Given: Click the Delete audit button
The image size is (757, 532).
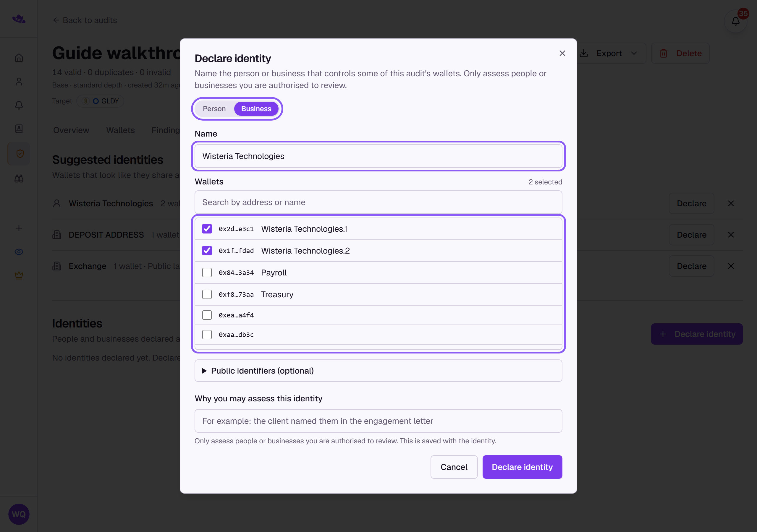Looking at the screenshot, I should pos(680,53).
